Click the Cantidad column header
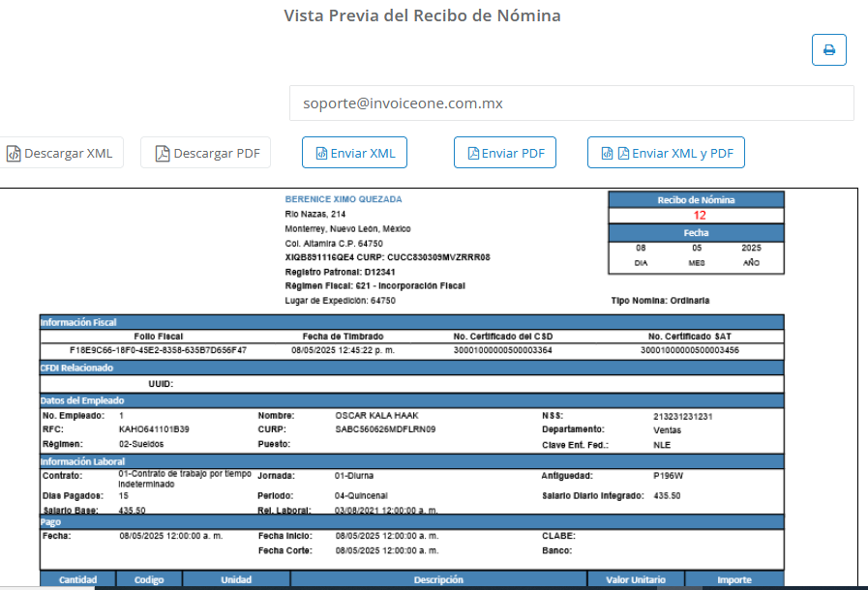 click(78, 580)
